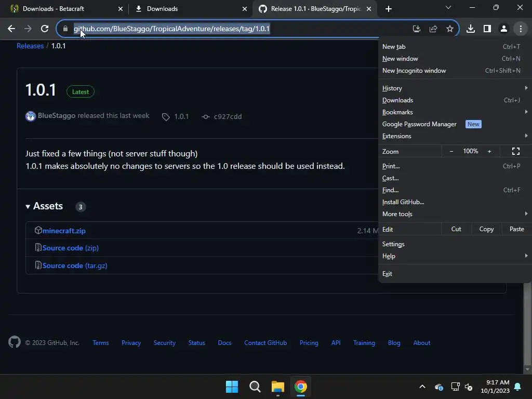The height and width of the screenshot is (399, 532).
Task: Switch to the Downloads tab
Action: click(x=191, y=9)
